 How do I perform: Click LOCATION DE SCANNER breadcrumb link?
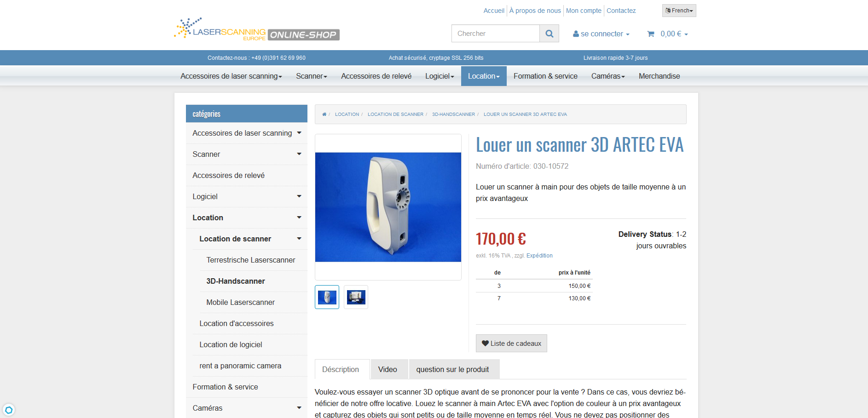pyautogui.click(x=395, y=114)
